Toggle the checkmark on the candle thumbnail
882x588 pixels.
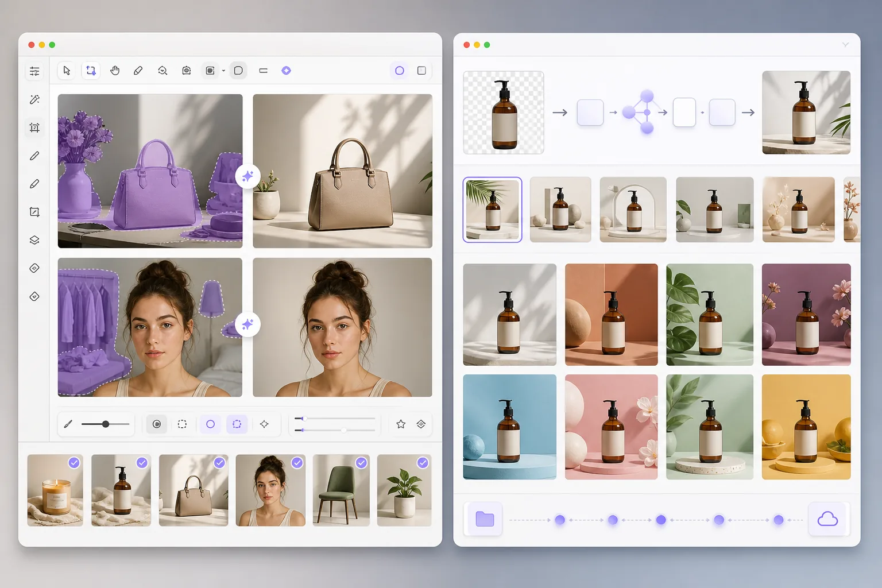click(74, 463)
